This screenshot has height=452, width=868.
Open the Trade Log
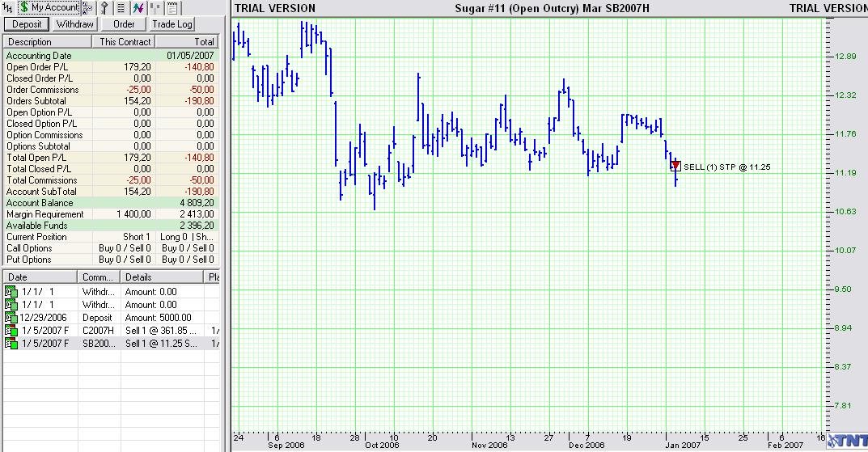point(172,24)
